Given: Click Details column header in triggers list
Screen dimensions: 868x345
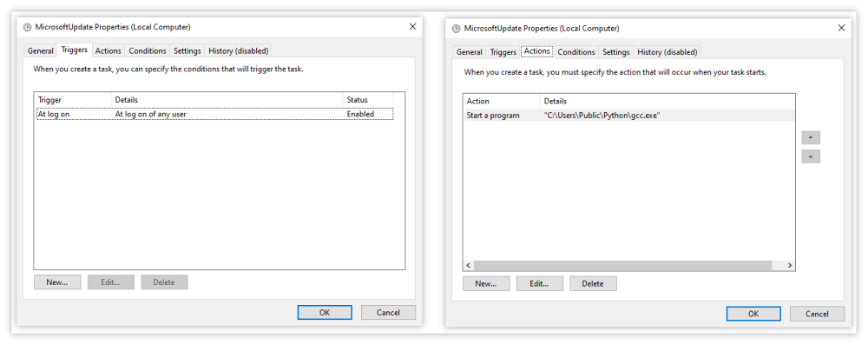Looking at the screenshot, I should [227, 99].
